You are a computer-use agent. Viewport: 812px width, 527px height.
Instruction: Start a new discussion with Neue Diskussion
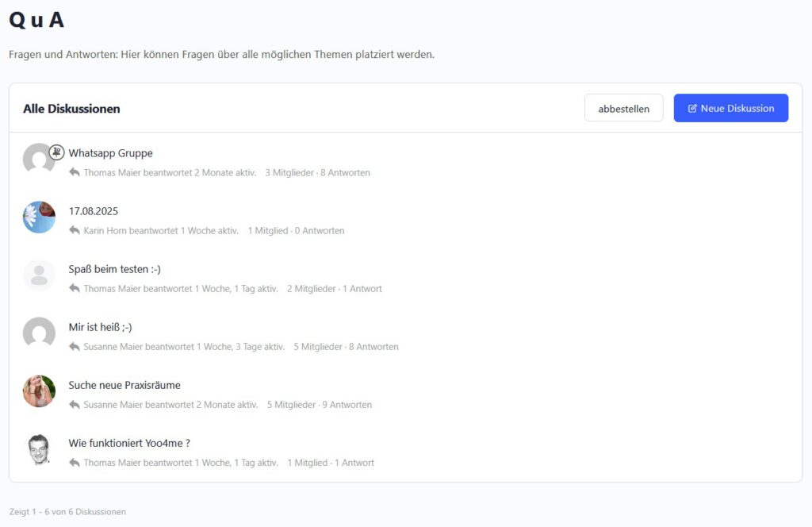pos(730,108)
